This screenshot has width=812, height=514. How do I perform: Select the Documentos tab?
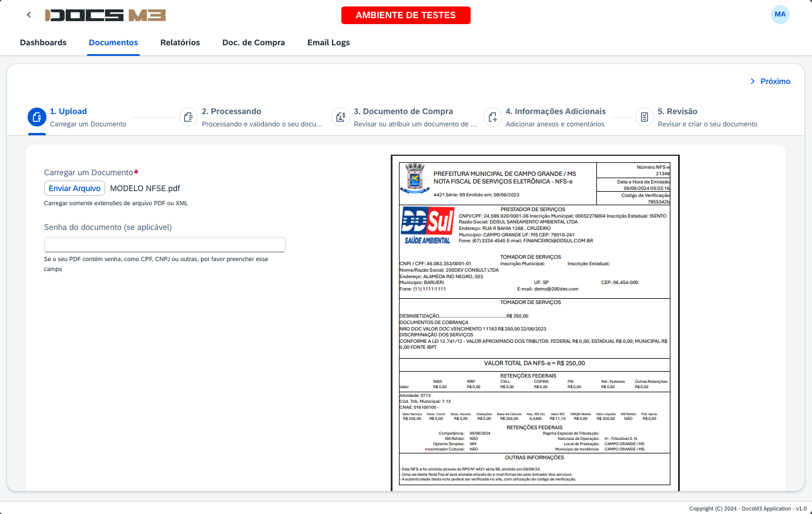[113, 42]
